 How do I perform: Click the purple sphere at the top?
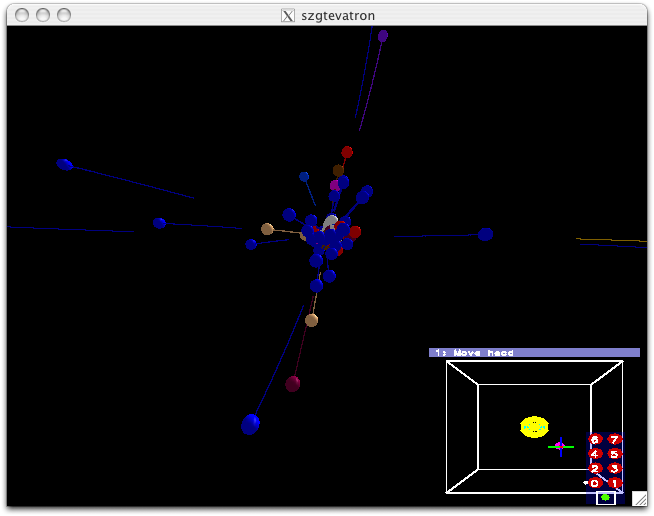(383, 36)
